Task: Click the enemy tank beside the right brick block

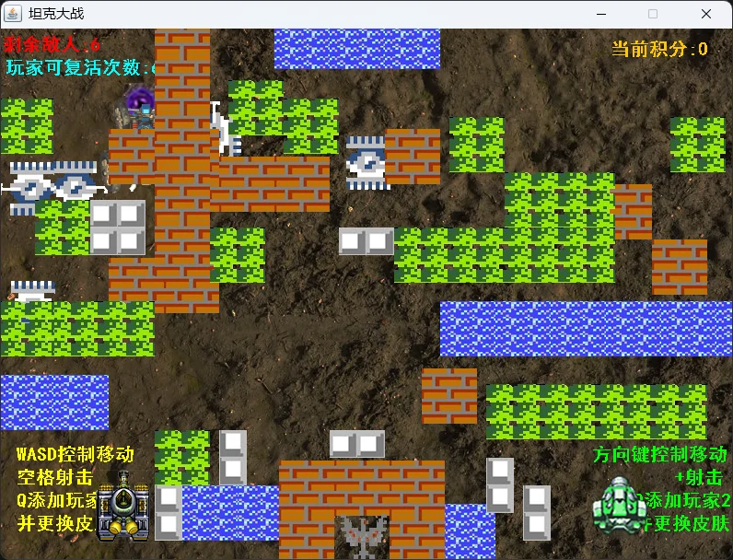Action: point(366,162)
